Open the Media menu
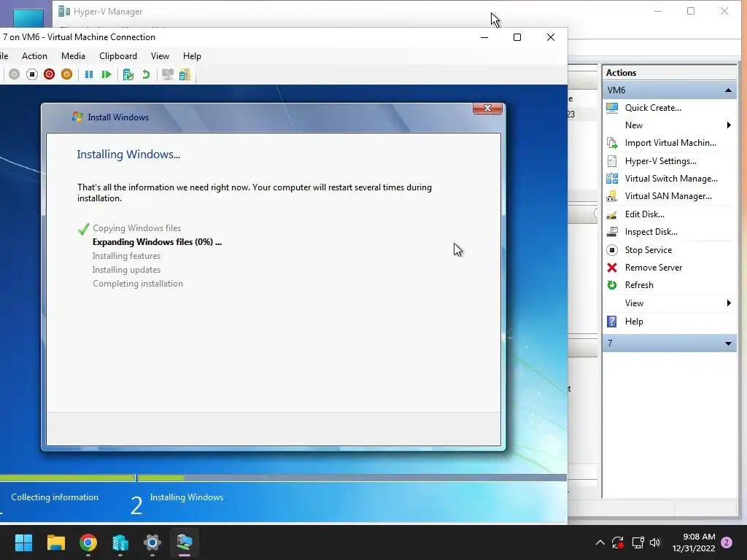 pyautogui.click(x=73, y=56)
